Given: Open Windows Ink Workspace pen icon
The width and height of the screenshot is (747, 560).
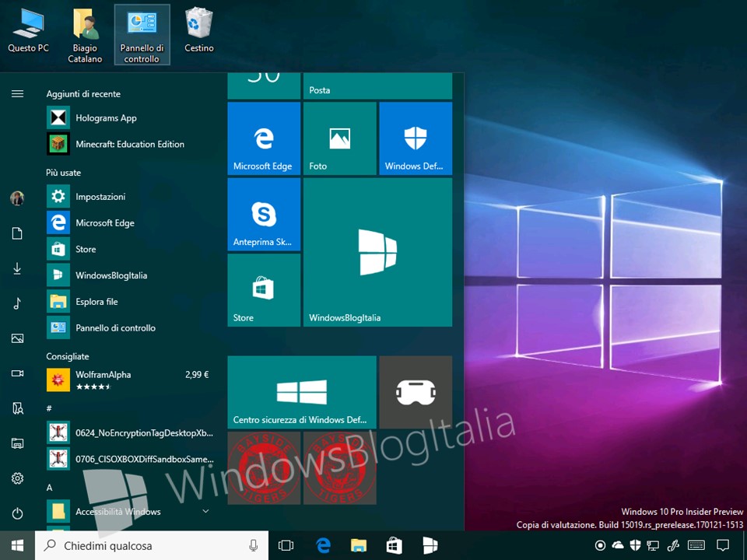Looking at the screenshot, I should pos(672,546).
